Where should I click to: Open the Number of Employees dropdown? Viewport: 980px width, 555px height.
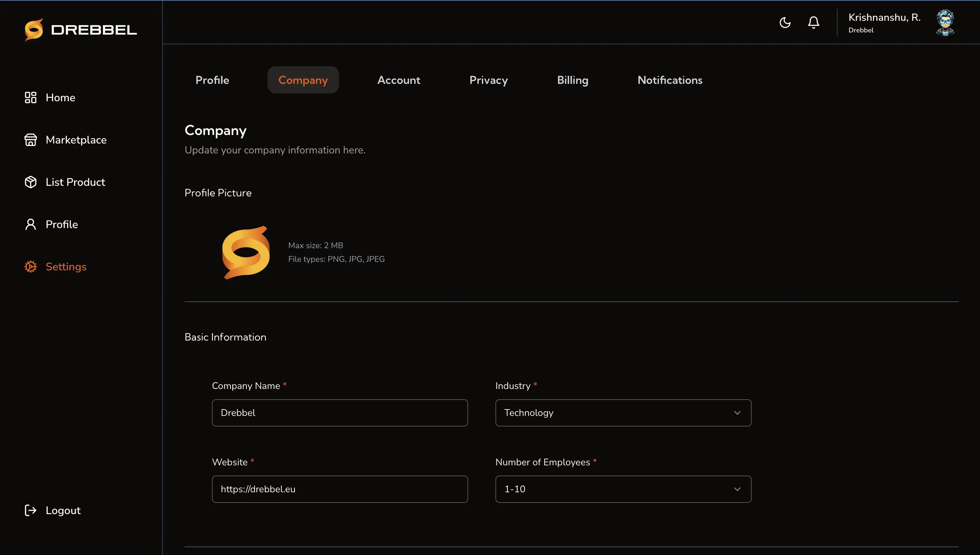(x=623, y=489)
